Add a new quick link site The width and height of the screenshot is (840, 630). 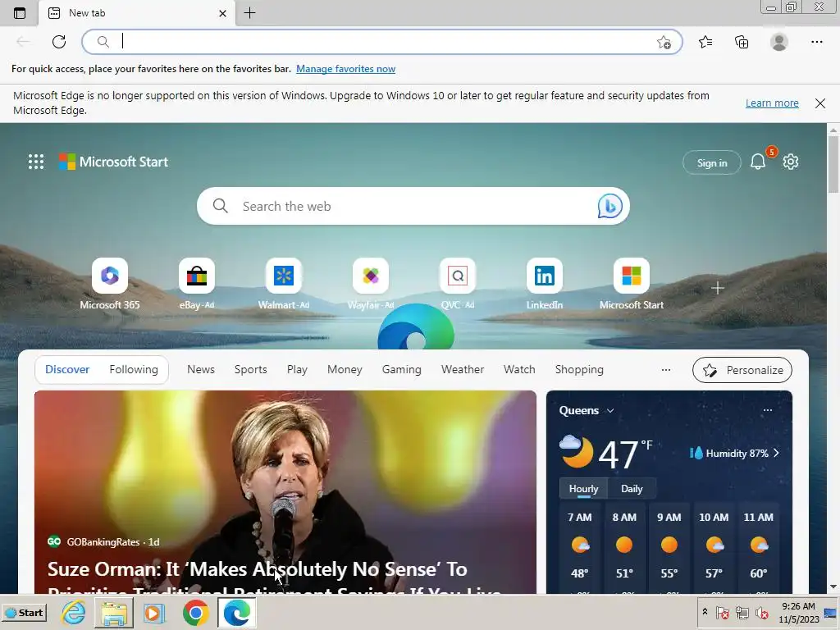pyautogui.click(x=717, y=288)
